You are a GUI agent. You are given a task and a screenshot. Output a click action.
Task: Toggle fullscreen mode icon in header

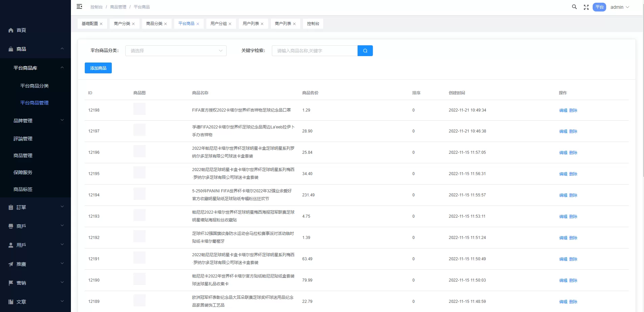coord(586,7)
